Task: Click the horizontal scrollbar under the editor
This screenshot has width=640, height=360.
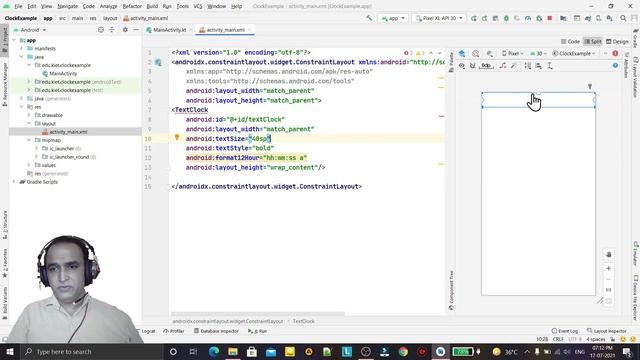Action: [258, 314]
